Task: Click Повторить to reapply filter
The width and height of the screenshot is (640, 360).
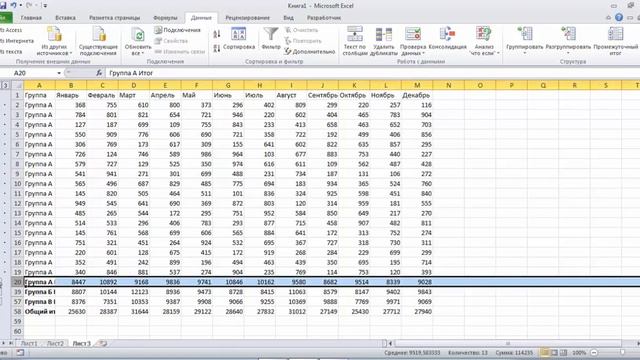Action: [303, 41]
